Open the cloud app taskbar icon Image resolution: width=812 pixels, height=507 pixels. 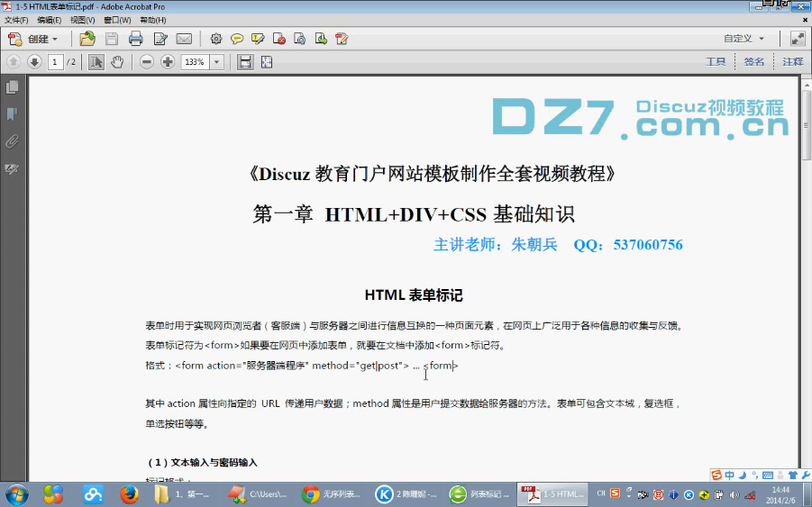pos(93,494)
